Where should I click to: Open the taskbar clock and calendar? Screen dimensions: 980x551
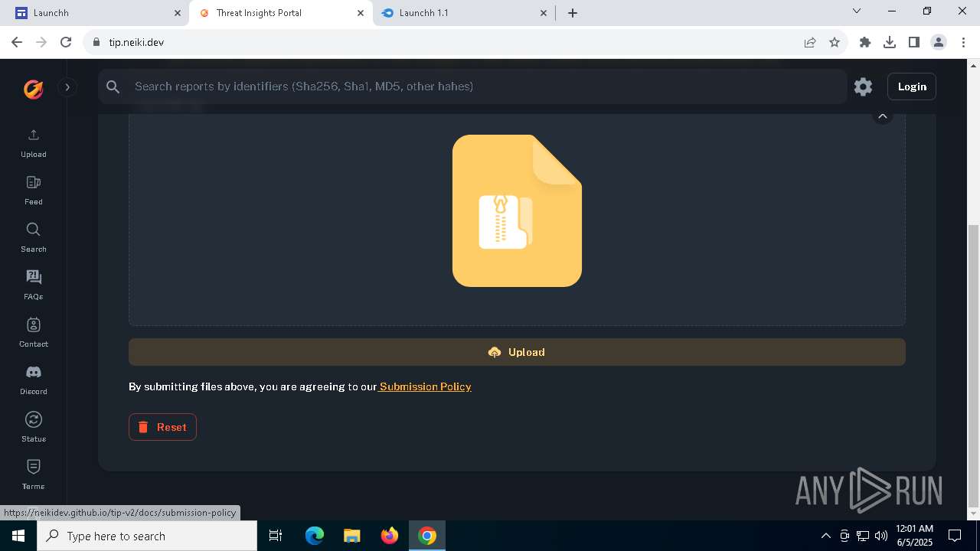pyautogui.click(x=914, y=536)
